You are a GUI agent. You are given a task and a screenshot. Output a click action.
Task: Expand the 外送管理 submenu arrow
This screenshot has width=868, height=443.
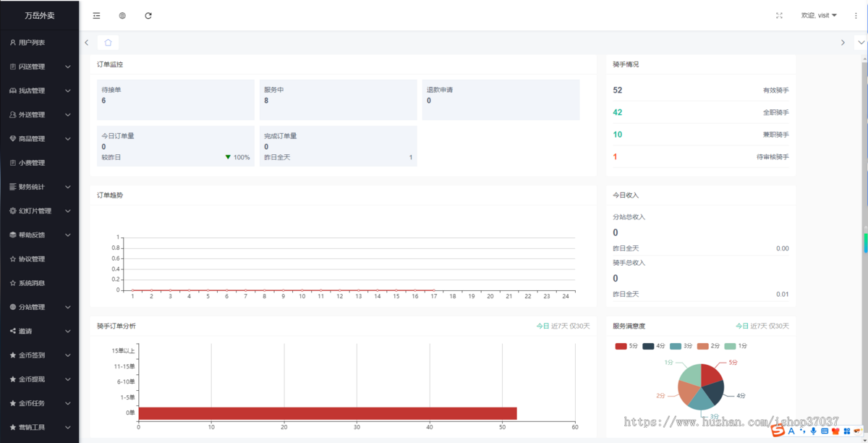click(68, 114)
